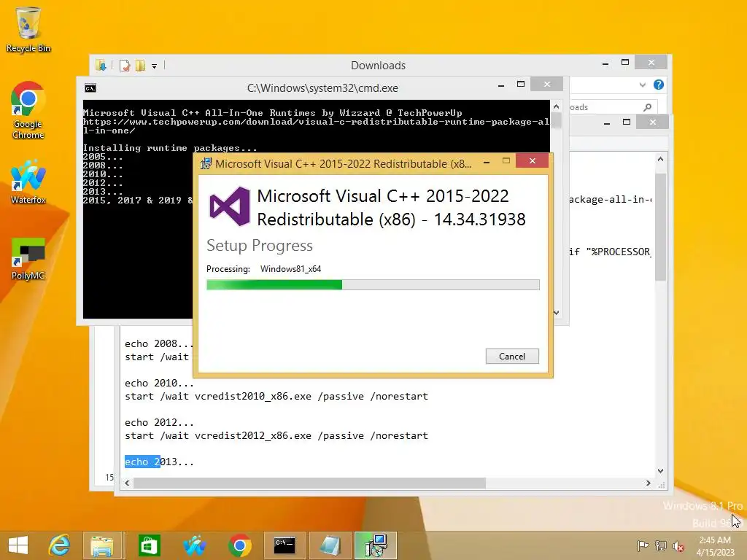Screen dimensions: 747x560
Task: Click Notepad vertical scrollbar thumb
Action: pos(660,227)
